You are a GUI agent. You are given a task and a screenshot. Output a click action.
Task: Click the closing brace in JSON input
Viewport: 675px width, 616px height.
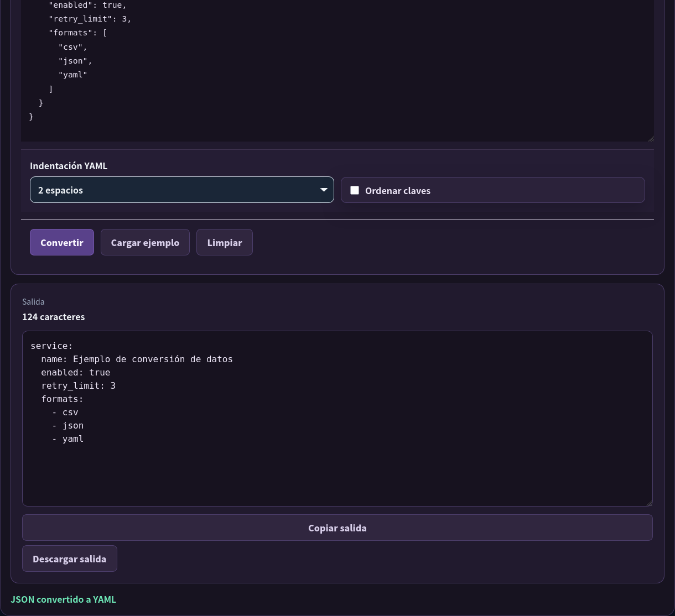[32, 117]
